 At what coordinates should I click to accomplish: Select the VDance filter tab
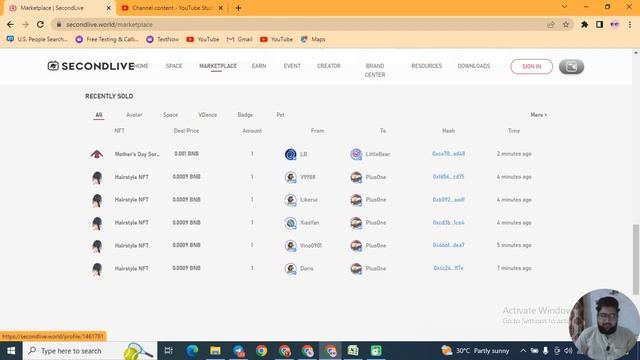click(x=207, y=115)
